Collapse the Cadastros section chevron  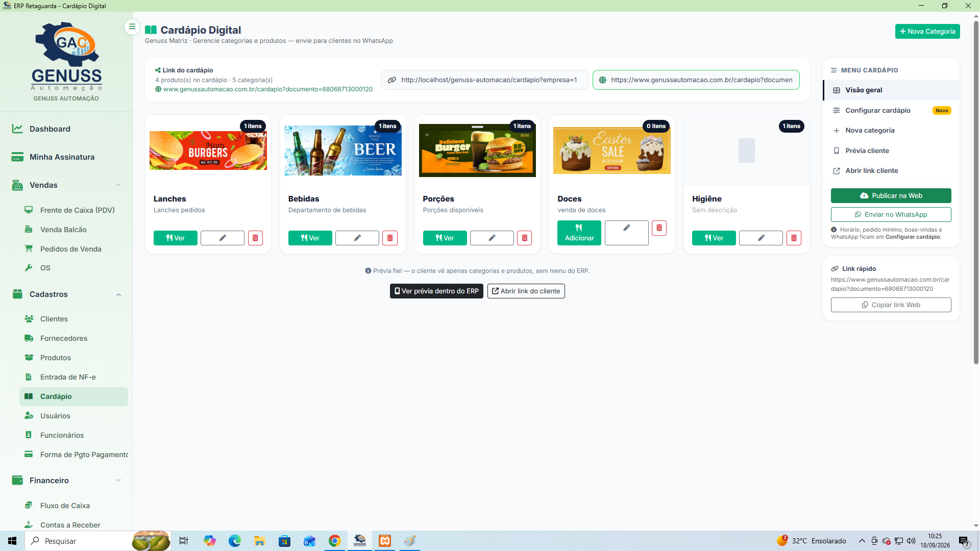pos(118,294)
